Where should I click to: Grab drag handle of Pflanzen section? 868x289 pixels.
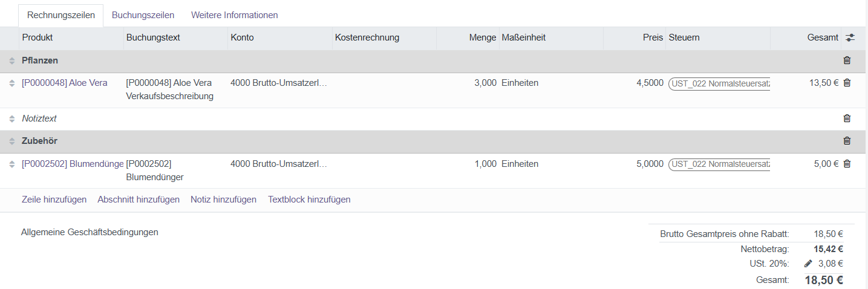11,61
